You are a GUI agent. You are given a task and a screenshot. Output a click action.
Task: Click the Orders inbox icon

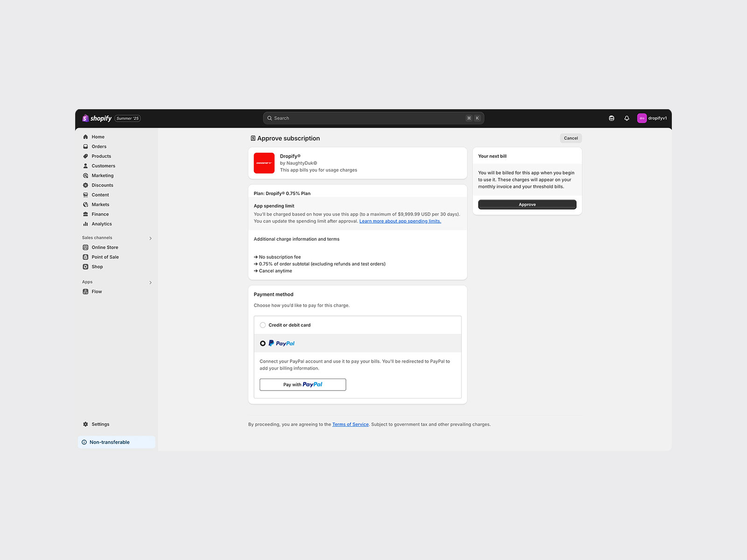(x=85, y=147)
